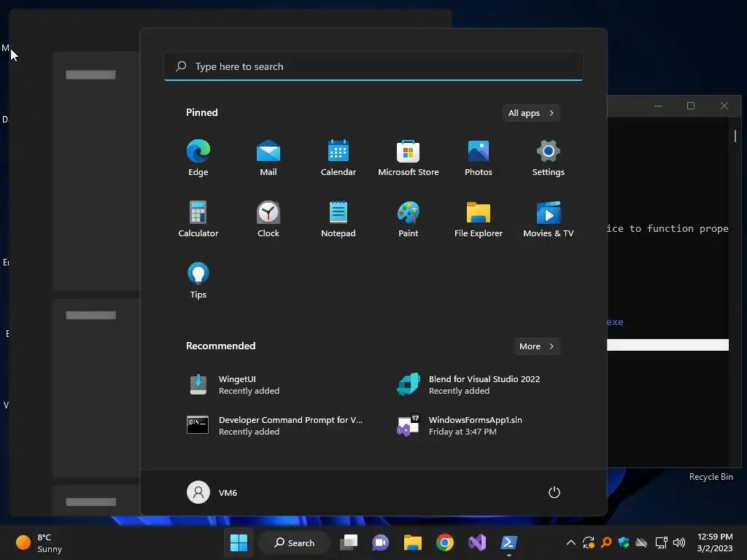Click the Type here to search field

tap(373, 66)
